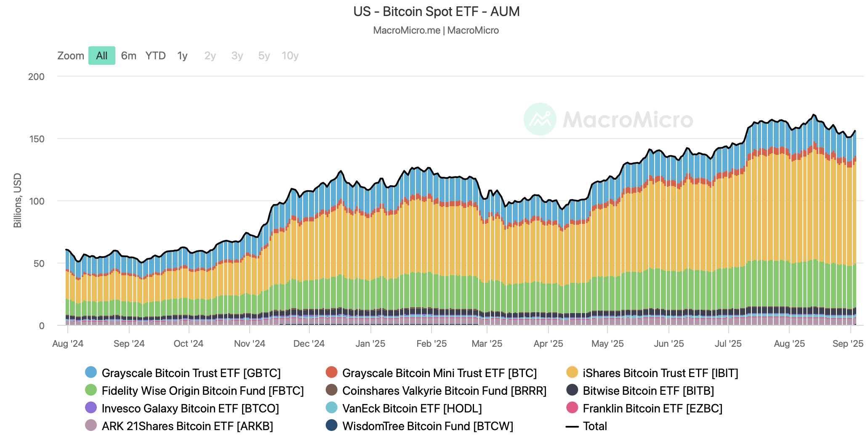Click the chart title US - Bitcoin Spot ETF - AUM
The width and height of the screenshot is (868, 436).
437,11
